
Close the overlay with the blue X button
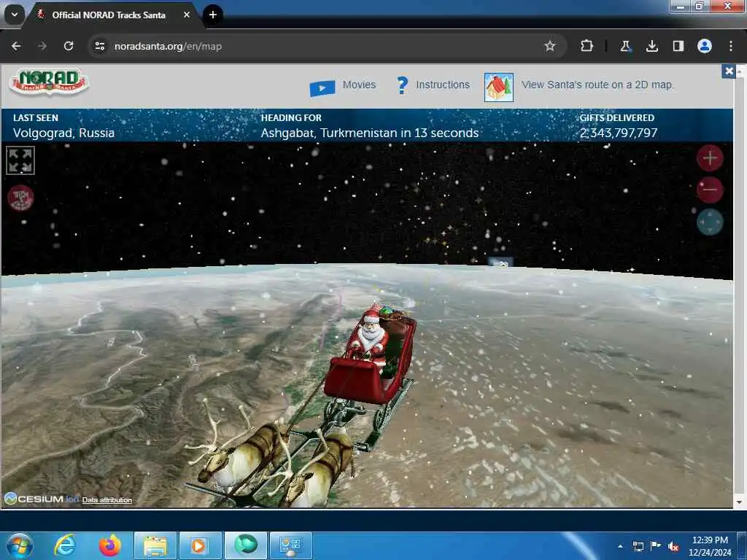(729, 71)
